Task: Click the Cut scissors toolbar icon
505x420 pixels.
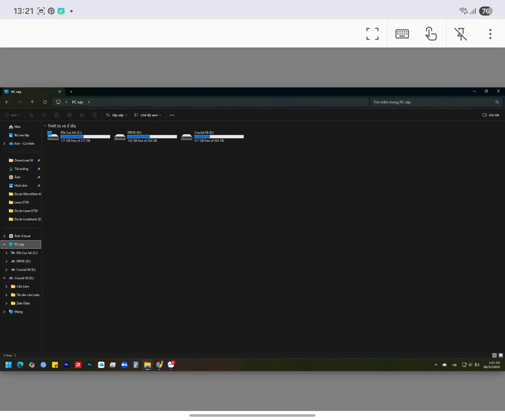Action: (x=32, y=115)
